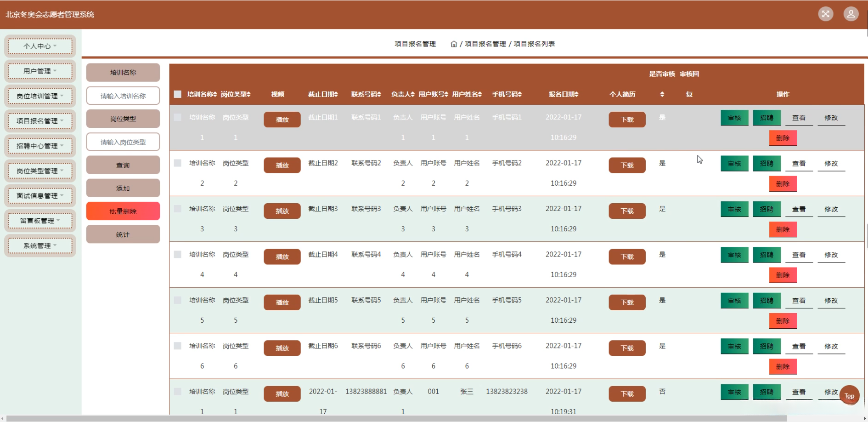Sort by 截止日期 column arrow

click(336, 94)
